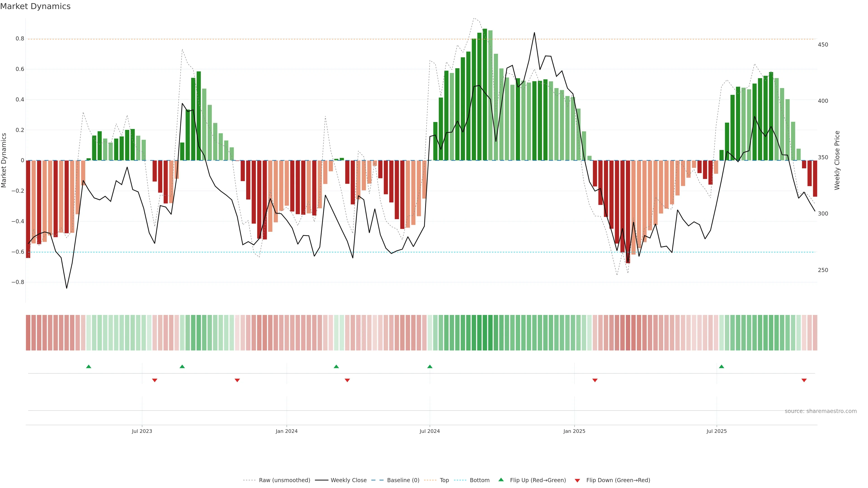This screenshot has width=868, height=488.
Task: Click the Flip Up marker near Jul 2025
Action: pyautogui.click(x=722, y=366)
